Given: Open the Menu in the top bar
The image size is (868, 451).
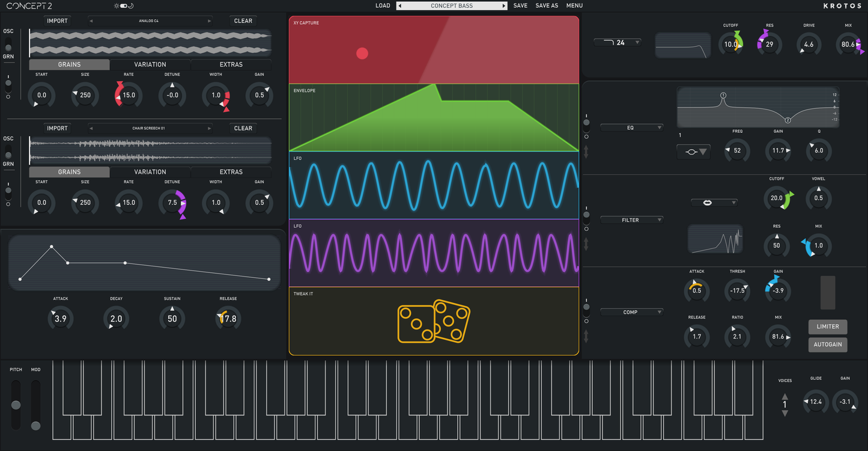Looking at the screenshot, I should [574, 6].
